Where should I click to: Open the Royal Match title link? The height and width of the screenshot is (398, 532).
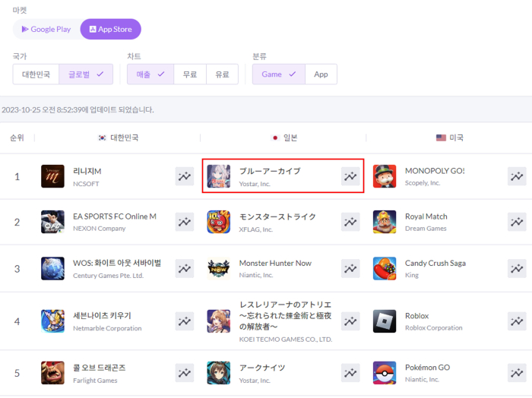click(x=426, y=216)
